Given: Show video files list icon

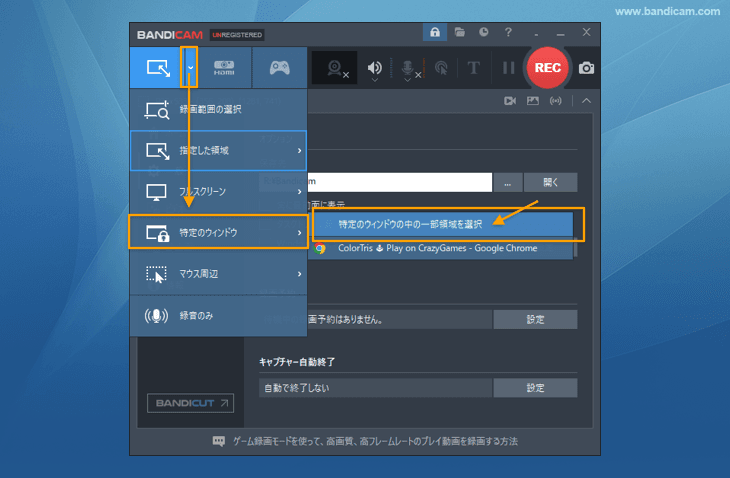Looking at the screenshot, I should coord(510,101).
